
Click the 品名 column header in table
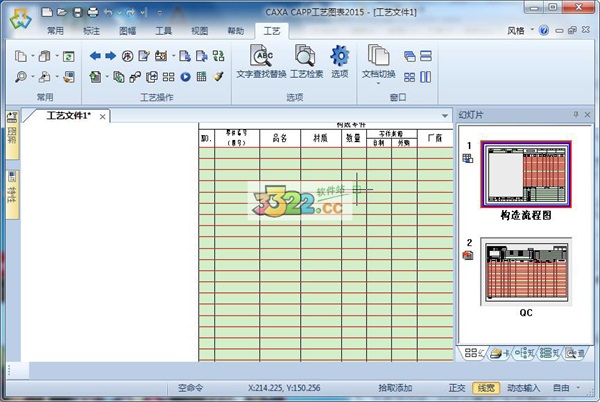point(280,138)
